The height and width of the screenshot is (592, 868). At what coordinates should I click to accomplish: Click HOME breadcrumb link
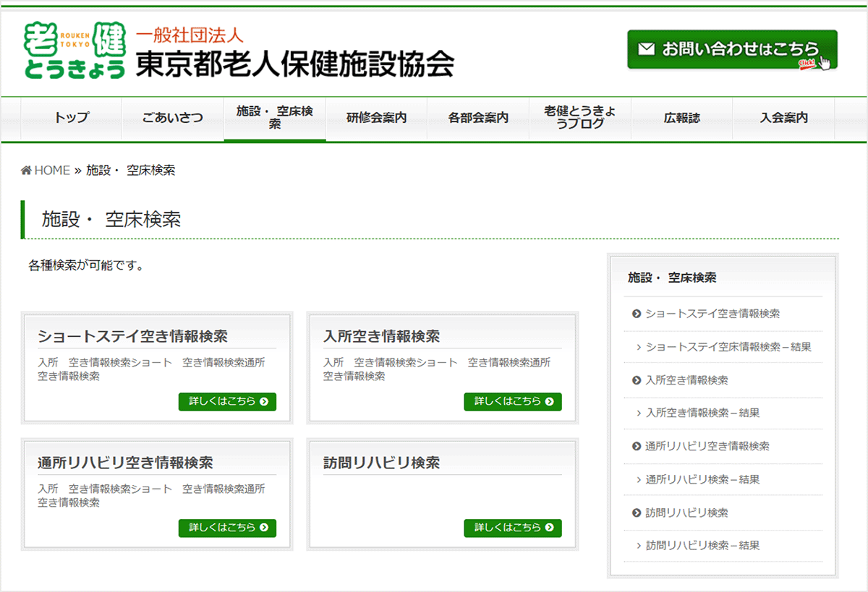52,171
